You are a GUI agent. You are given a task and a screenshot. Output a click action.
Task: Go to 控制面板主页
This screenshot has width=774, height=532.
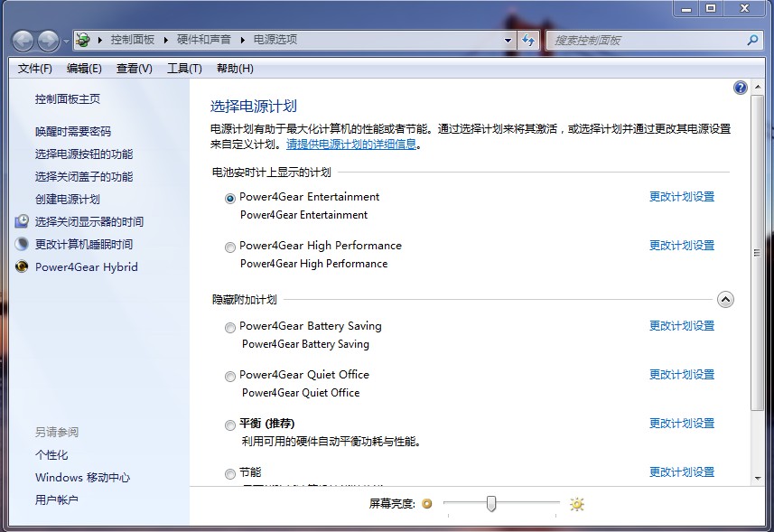pos(68,99)
